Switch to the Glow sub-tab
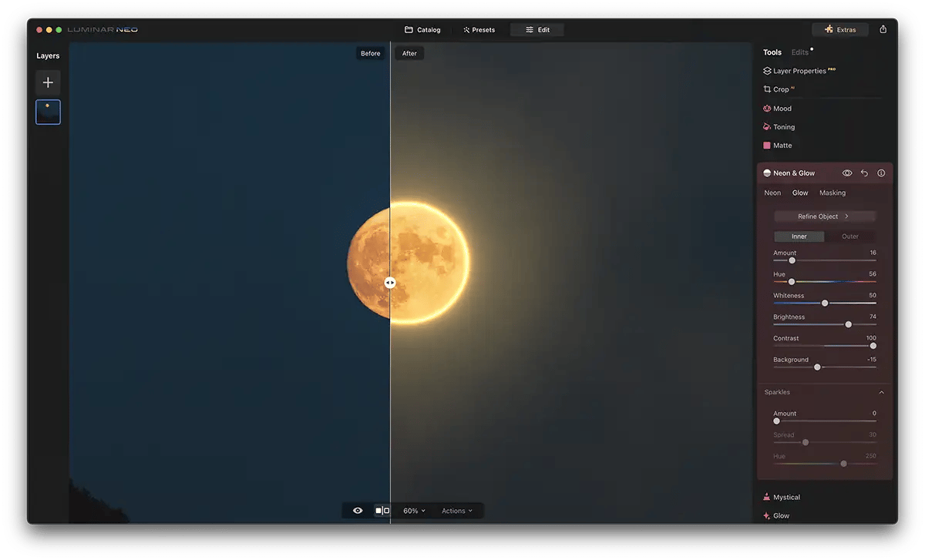Screen dimensions: 925x560 (x=800, y=193)
